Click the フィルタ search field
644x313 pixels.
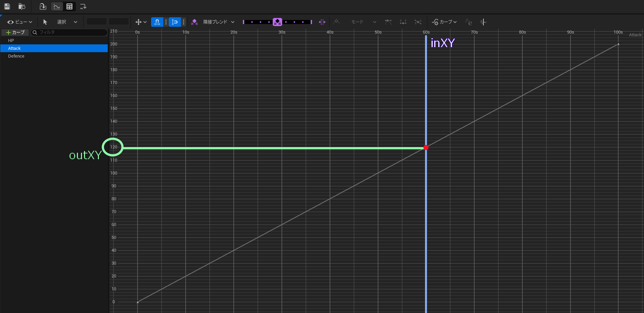click(x=69, y=33)
